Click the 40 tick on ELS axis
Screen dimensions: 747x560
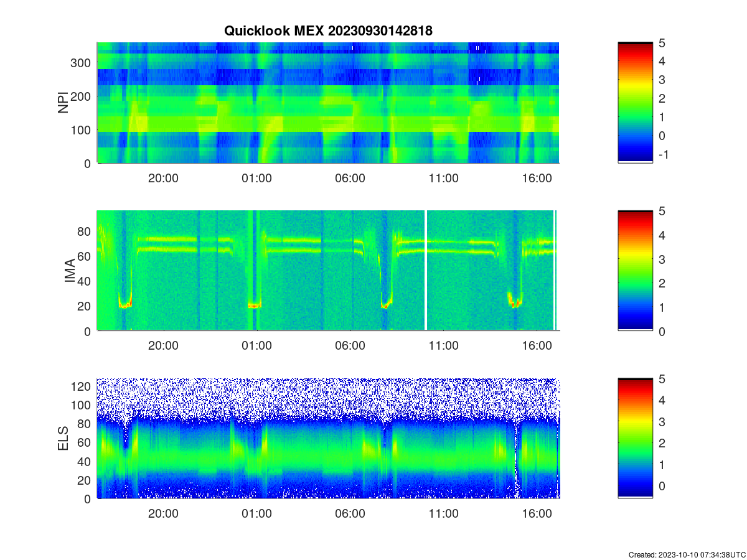85,461
